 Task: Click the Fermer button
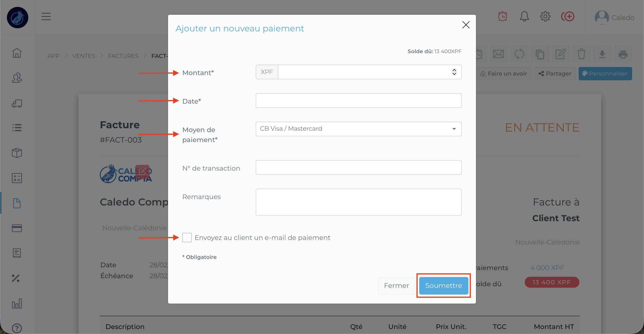(396, 286)
